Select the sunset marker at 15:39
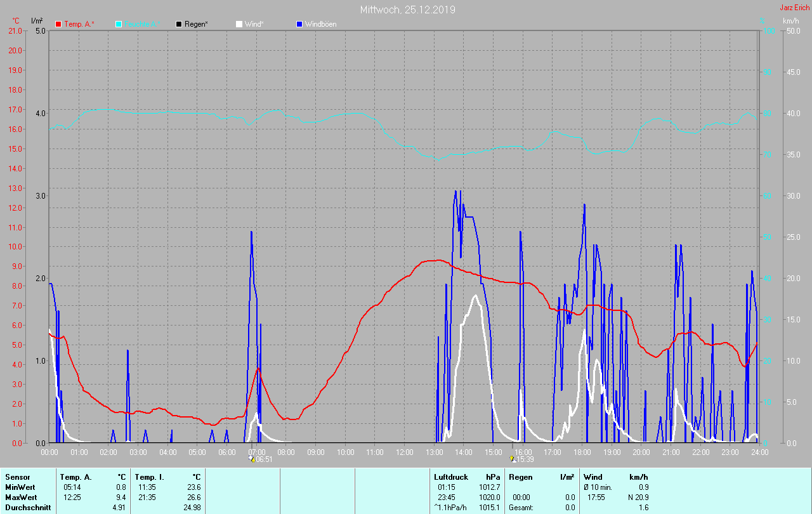The height and width of the screenshot is (514, 812). pyautogui.click(x=513, y=459)
